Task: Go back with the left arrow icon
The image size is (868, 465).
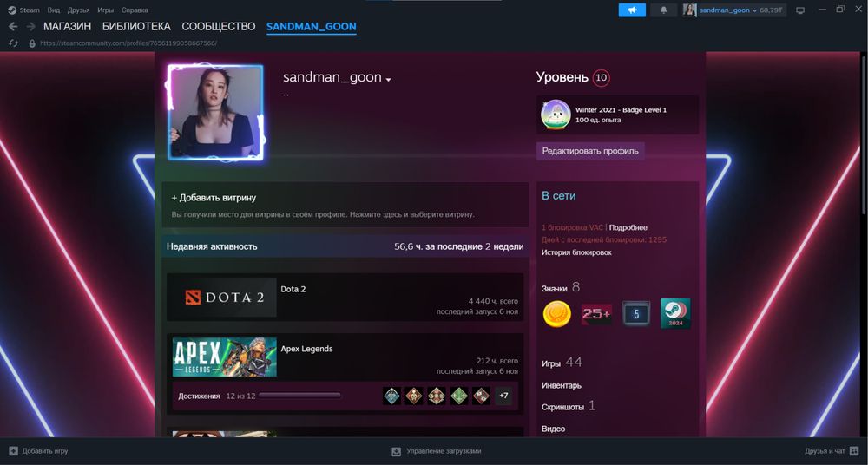Action: 13,27
